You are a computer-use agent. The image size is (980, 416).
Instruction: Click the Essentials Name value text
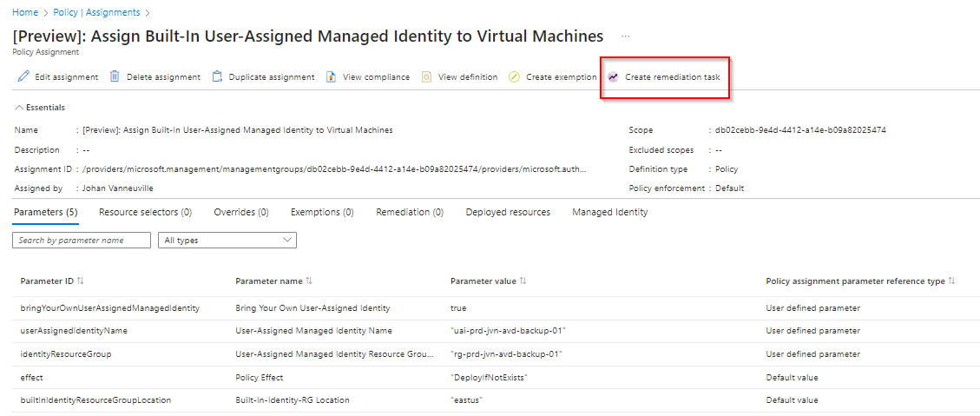click(x=238, y=131)
